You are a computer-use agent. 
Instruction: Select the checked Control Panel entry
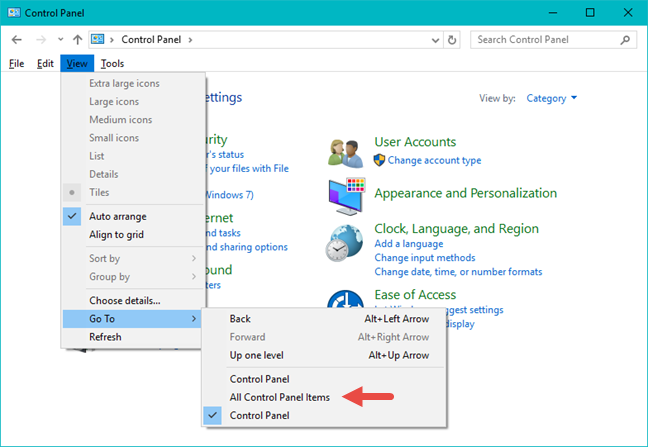[x=258, y=415]
